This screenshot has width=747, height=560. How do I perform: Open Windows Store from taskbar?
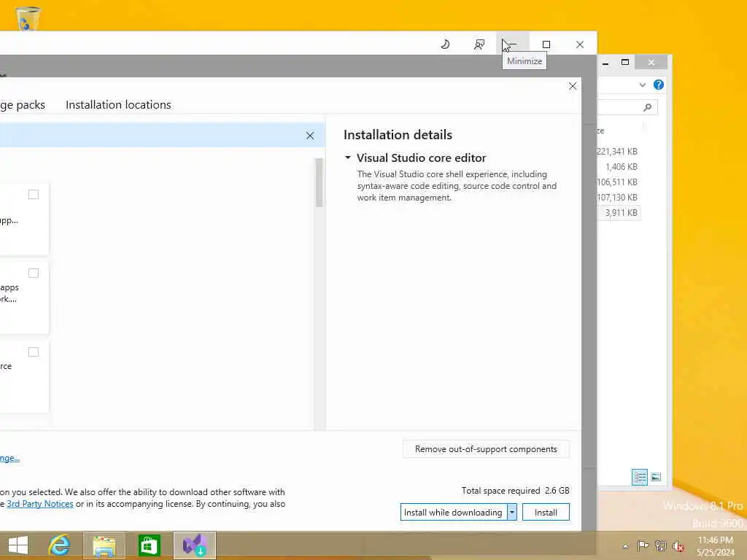point(149,545)
